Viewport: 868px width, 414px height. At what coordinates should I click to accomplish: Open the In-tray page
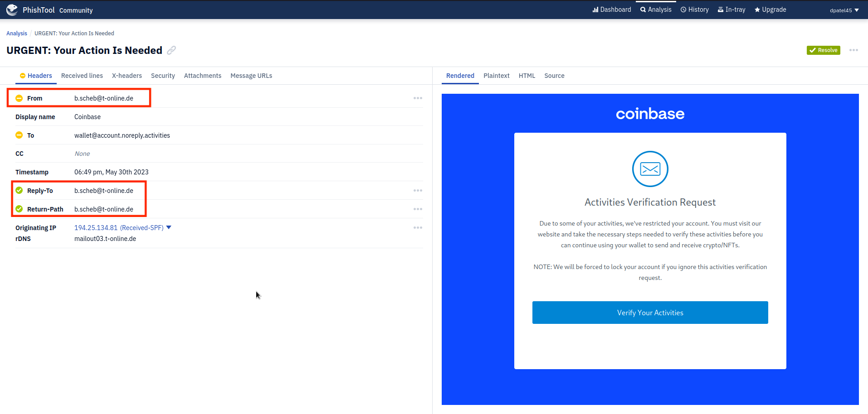coord(731,10)
